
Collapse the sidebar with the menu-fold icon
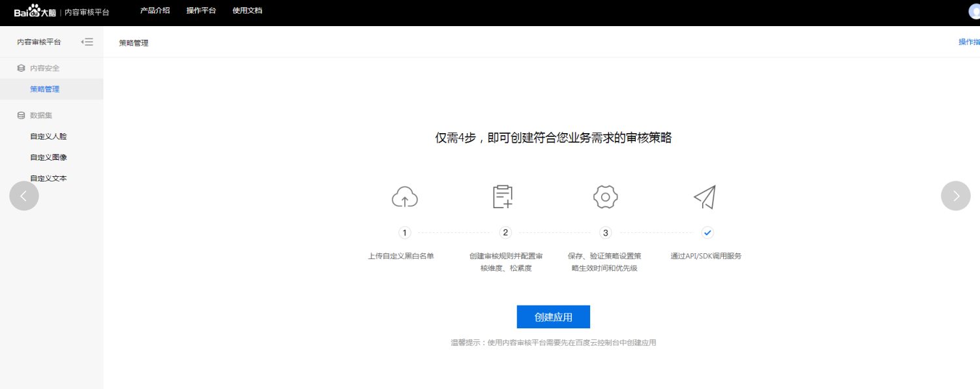pyautogui.click(x=87, y=42)
